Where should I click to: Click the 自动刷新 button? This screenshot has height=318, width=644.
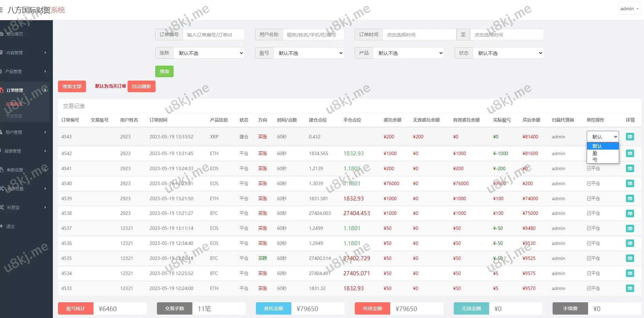pos(141,86)
